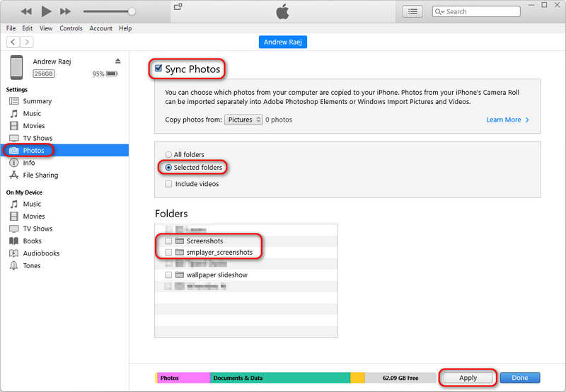Open Tones under On My Device
This screenshot has height=392, width=566.
tap(32, 265)
